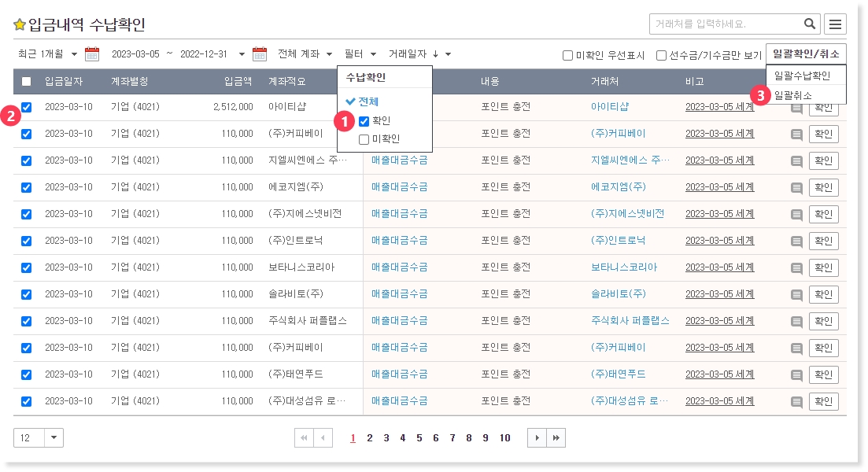
Task: Enable the 선수금/기수금만 보기 checkbox
Action: (x=661, y=55)
